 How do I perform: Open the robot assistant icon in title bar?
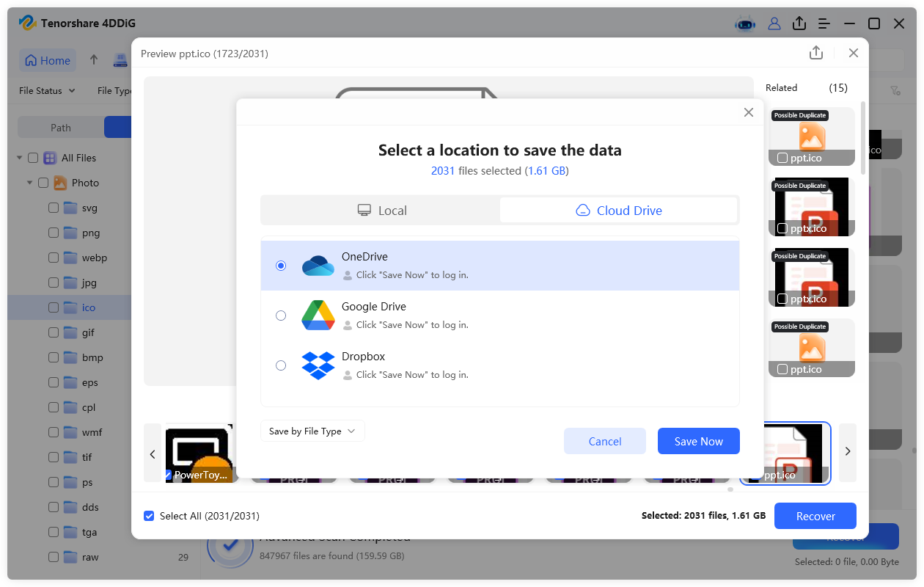pyautogui.click(x=745, y=23)
